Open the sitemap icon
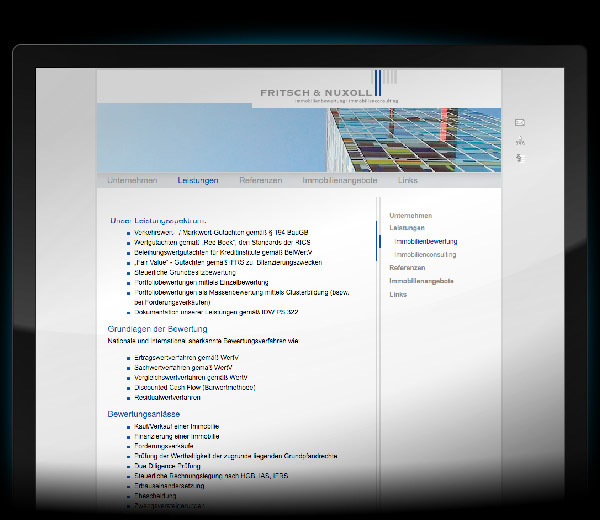The image size is (600, 520). tap(520, 141)
